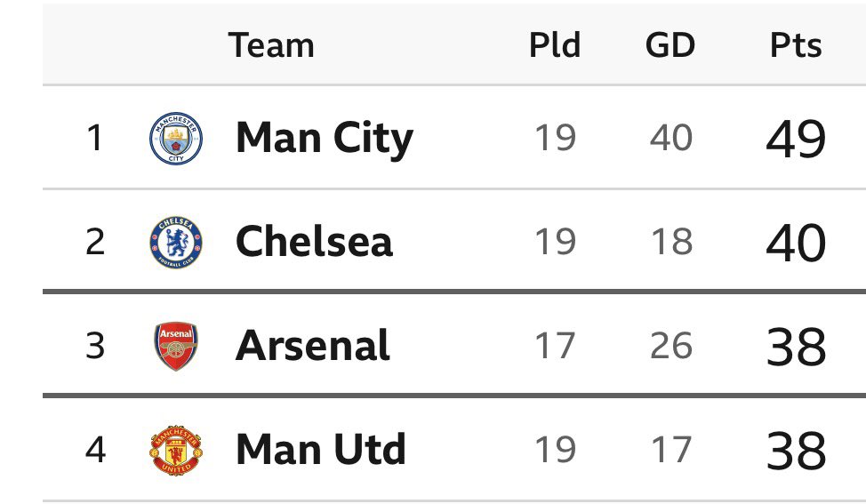Click Chelsea's 40 points value
This screenshot has width=866, height=504.
pyautogui.click(x=796, y=243)
